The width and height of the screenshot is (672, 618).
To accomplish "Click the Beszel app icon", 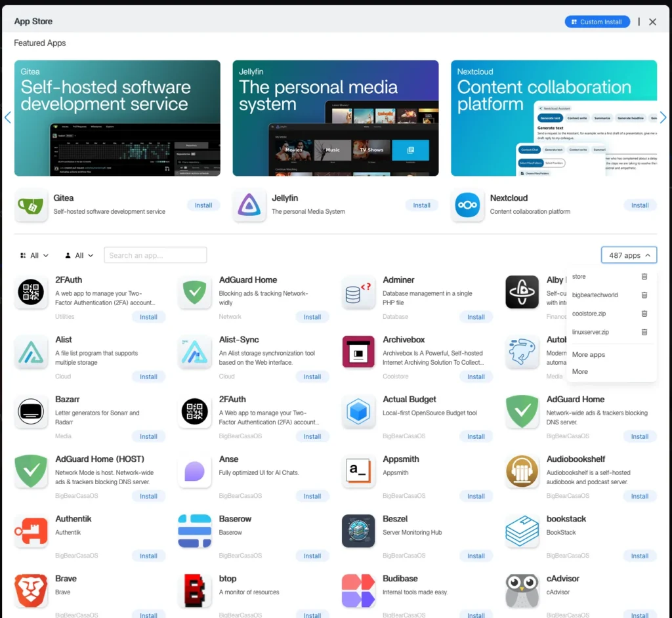I will click(x=358, y=531).
